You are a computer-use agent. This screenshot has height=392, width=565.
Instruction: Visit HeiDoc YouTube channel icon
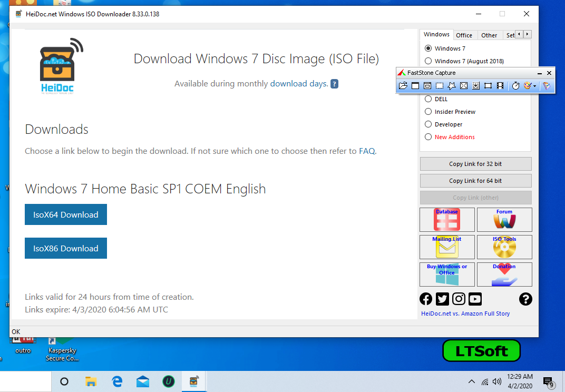coord(475,299)
